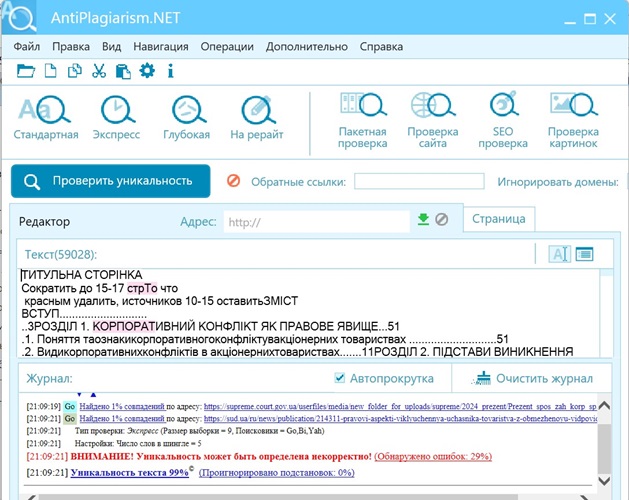This screenshot has width=629, height=500.
Task: Maximize the AntiPlagiarism.NET window
Action: click(590, 18)
